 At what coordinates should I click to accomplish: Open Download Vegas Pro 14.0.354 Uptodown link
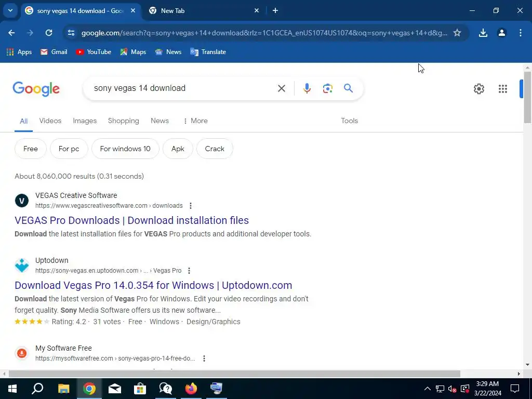pyautogui.click(x=153, y=285)
